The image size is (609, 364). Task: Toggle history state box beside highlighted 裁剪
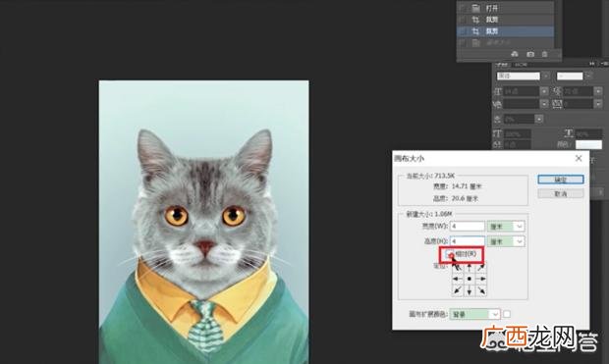463,31
